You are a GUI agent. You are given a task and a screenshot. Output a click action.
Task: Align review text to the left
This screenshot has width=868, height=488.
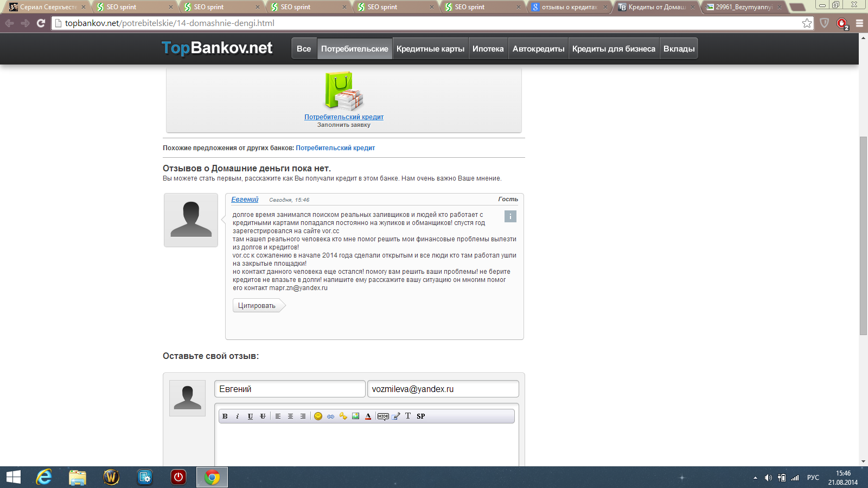click(278, 416)
